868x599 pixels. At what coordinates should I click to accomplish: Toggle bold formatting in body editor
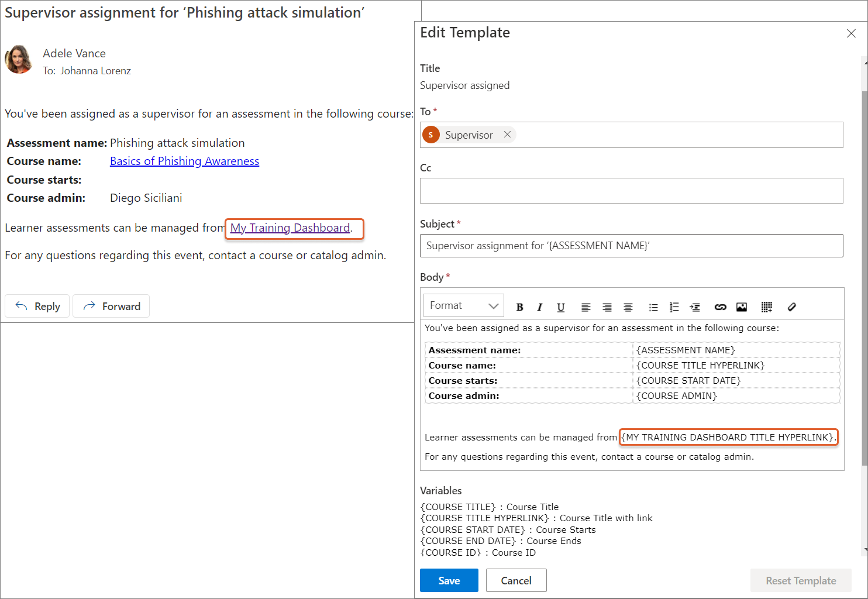pos(519,307)
